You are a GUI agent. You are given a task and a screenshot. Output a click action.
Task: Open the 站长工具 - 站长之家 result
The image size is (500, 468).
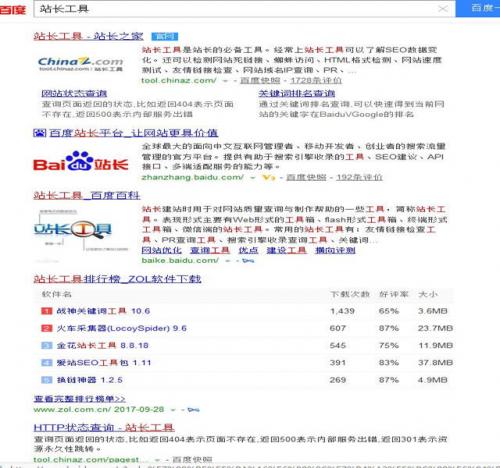pos(88,36)
